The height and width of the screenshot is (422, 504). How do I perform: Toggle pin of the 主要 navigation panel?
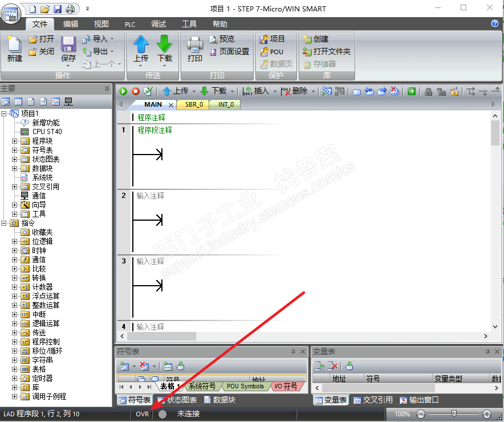[107, 89]
